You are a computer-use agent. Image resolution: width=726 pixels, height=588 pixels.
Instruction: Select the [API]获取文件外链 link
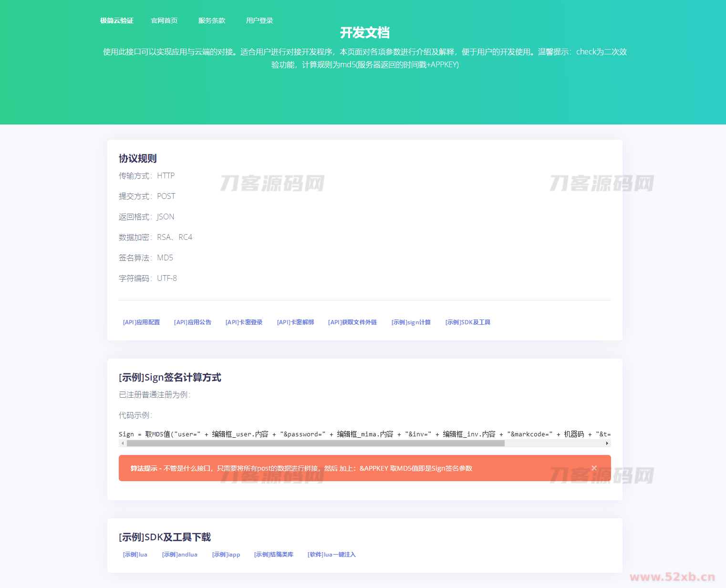click(353, 322)
